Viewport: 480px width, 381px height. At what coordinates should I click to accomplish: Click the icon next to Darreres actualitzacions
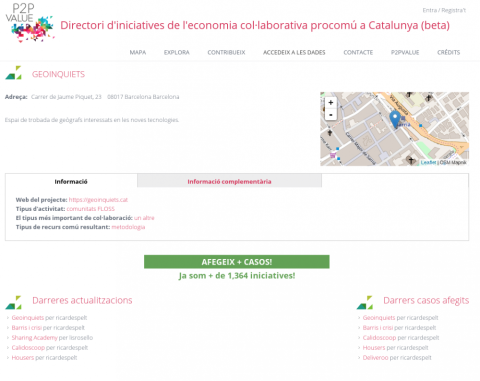tap(13, 302)
